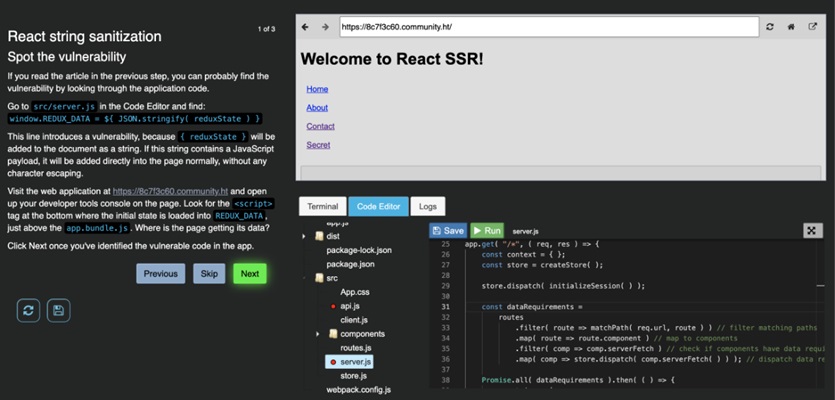Run the application

click(x=487, y=231)
